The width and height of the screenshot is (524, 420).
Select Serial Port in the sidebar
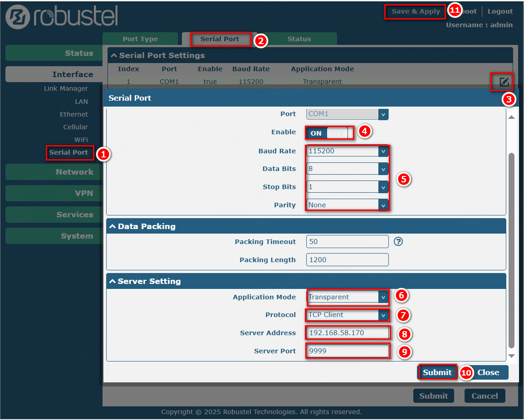(x=69, y=152)
